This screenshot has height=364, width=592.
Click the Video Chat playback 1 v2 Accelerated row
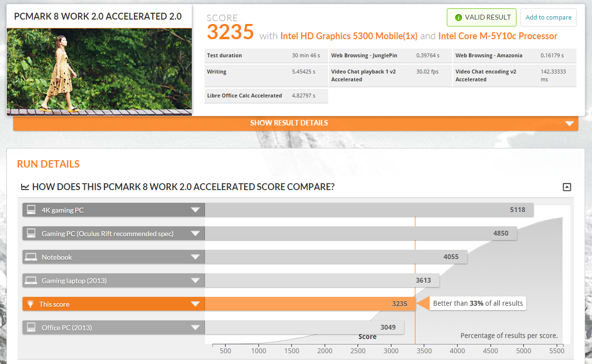click(390, 75)
